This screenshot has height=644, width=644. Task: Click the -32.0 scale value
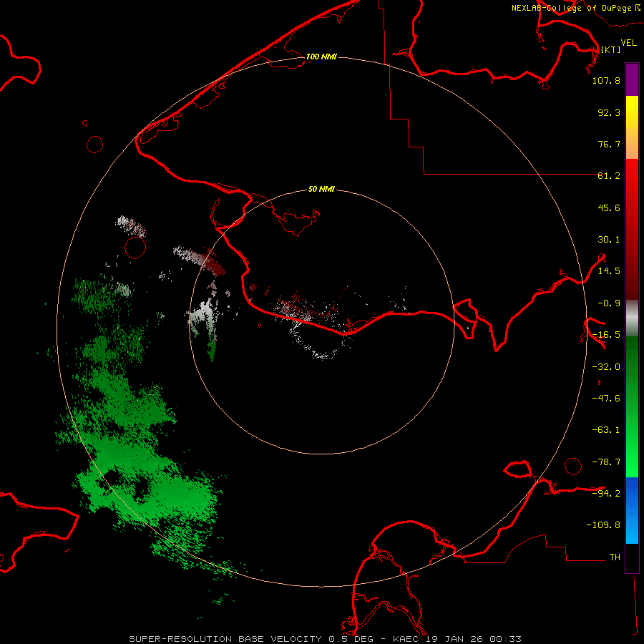point(606,367)
